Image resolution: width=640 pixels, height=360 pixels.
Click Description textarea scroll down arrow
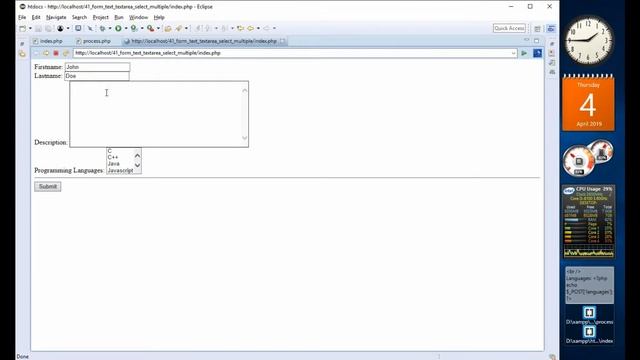tap(244, 138)
